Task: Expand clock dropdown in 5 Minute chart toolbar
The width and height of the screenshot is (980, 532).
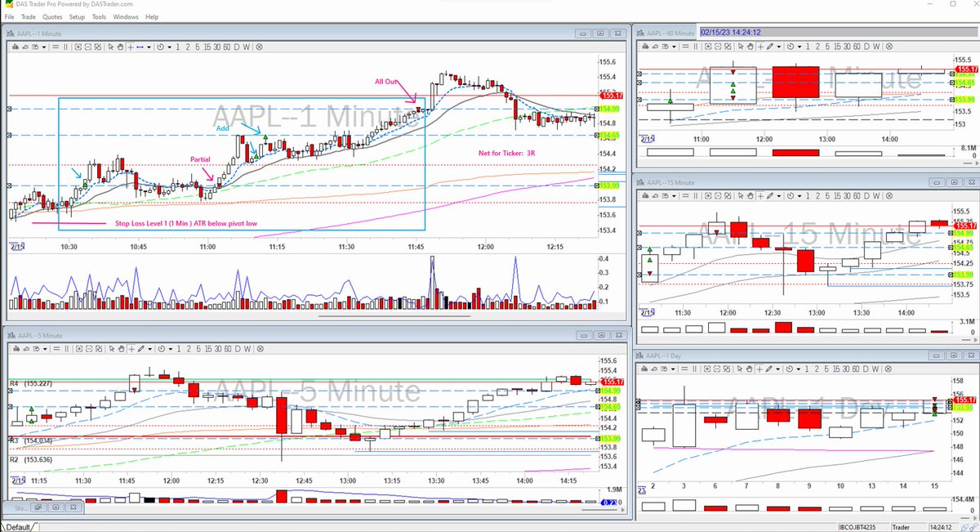Action: click(170, 349)
